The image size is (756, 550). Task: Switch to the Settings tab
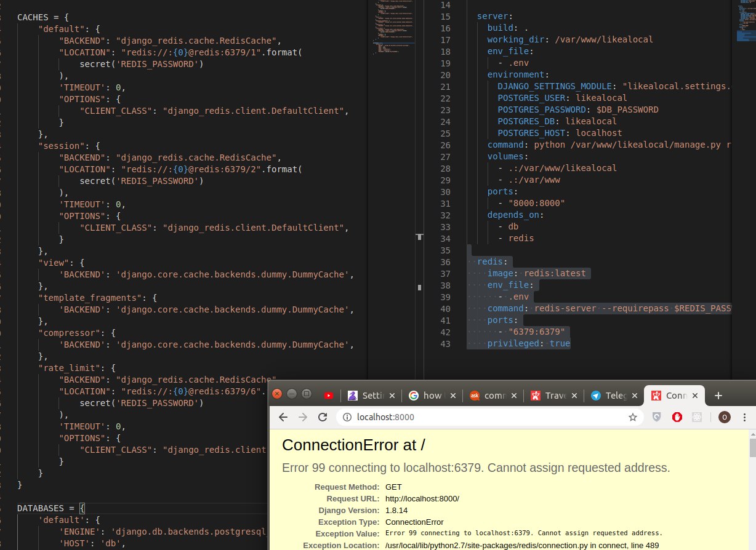point(368,396)
